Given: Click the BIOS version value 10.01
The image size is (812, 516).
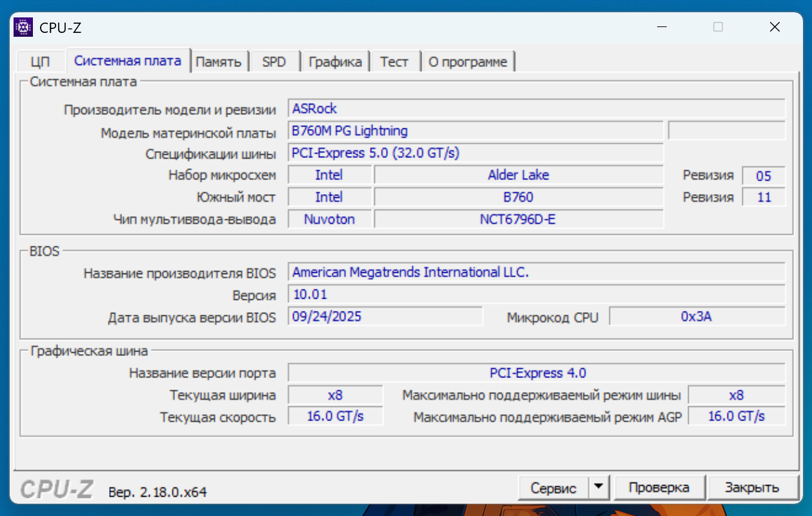Looking at the screenshot, I should 536,295.
